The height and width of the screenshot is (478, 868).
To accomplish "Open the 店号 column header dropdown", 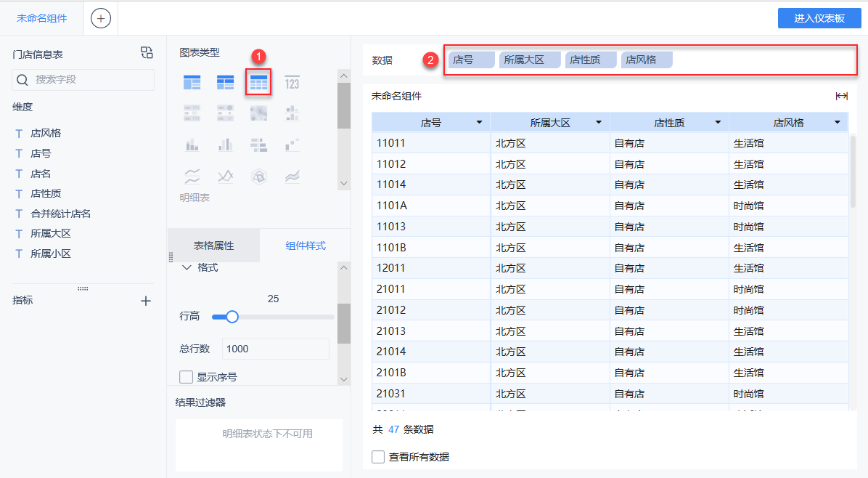I will click(x=479, y=123).
